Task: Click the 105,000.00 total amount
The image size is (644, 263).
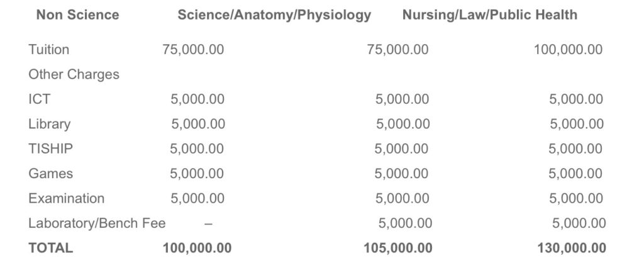Action: coord(397,248)
